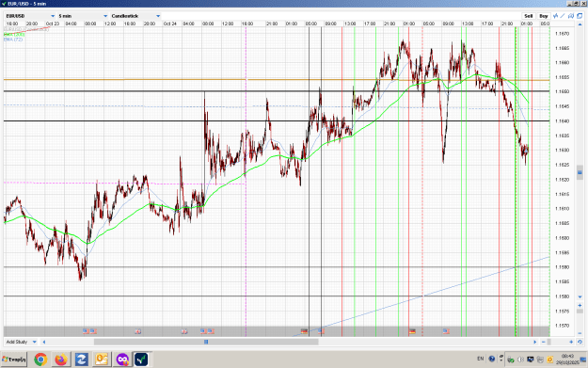Click the detach chart window icon
The image size is (588, 368).
tap(580, 16)
